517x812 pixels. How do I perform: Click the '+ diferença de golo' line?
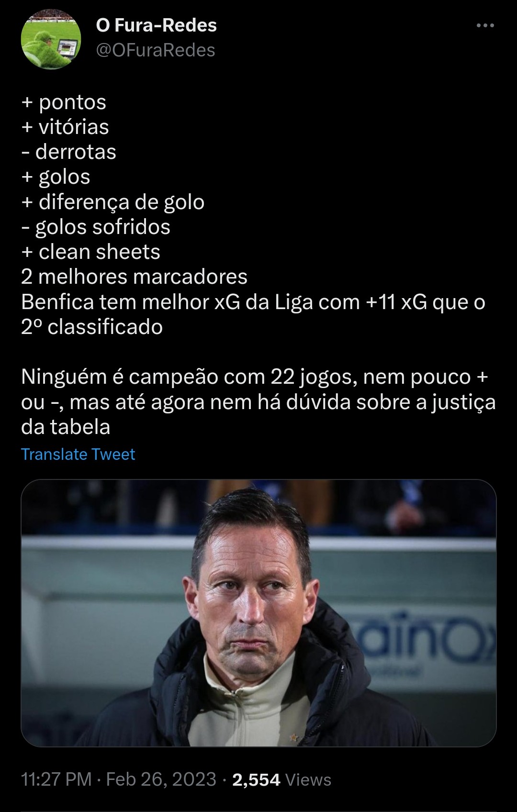pyautogui.click(x=113, y=202)
